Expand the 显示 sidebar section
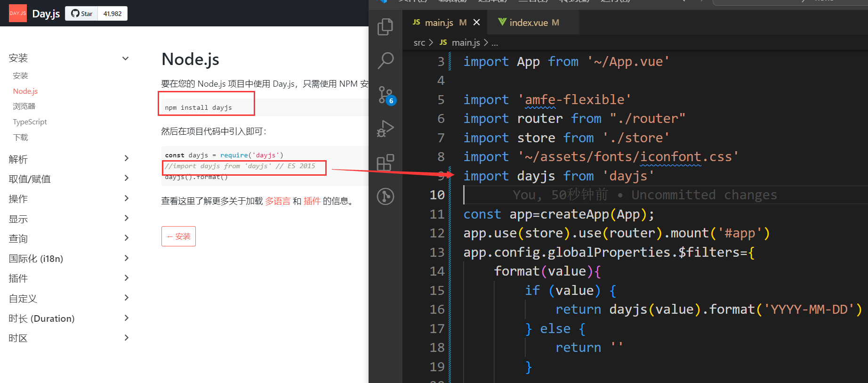The width and height of the screenshot is (868, 383). pyautogui.click(x=126, y=218)
